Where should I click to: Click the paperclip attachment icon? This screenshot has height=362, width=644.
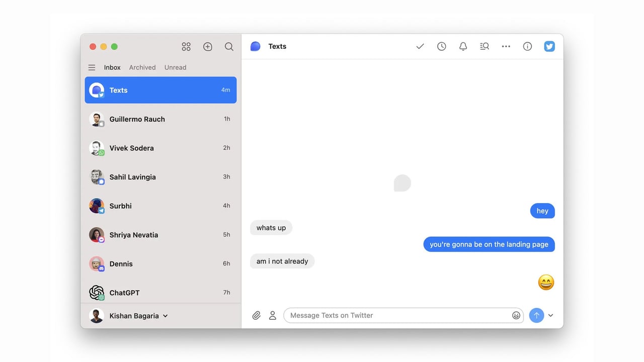coord(257,315)
